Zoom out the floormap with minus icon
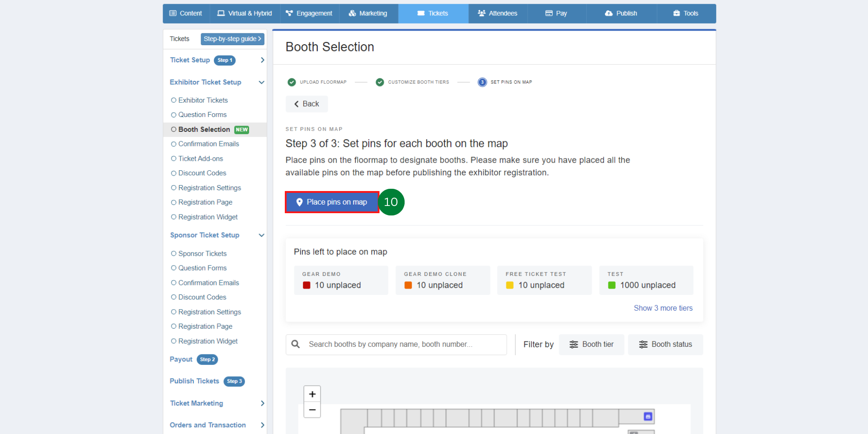This screenshot has width=868, height=434. coord(312,410)
